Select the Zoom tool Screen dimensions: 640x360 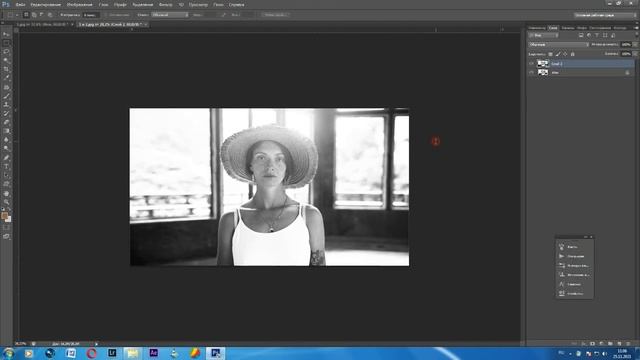pos(6,202)
